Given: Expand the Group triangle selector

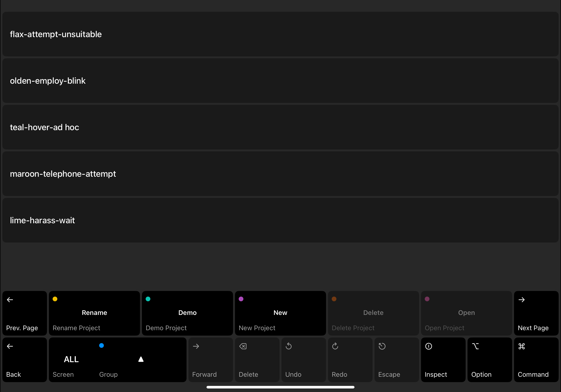Looking at the screenshot, I should click(x=141, y=359).
